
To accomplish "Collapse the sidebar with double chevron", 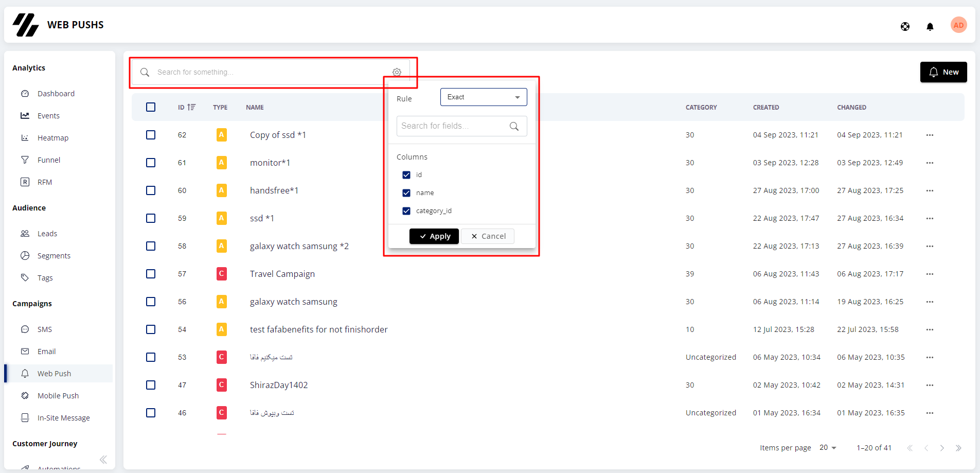I will tap(103, 460).
